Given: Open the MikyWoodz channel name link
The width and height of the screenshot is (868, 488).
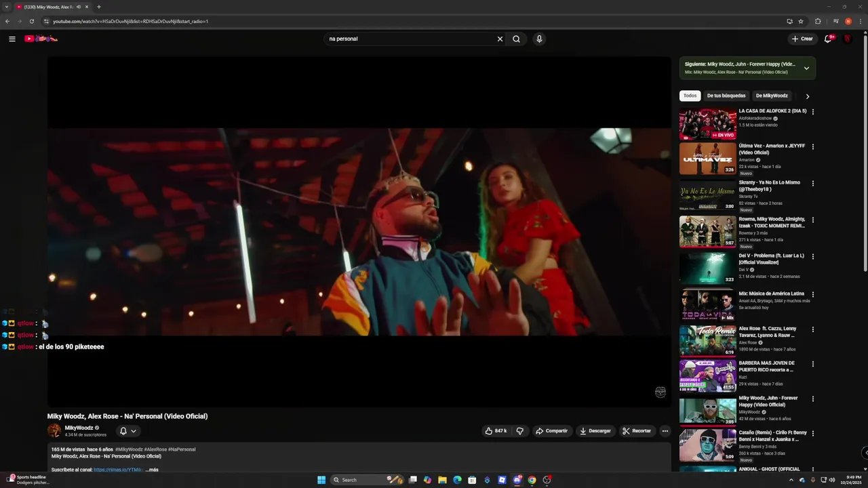Looking at the screenshot, I should [79, 428].
